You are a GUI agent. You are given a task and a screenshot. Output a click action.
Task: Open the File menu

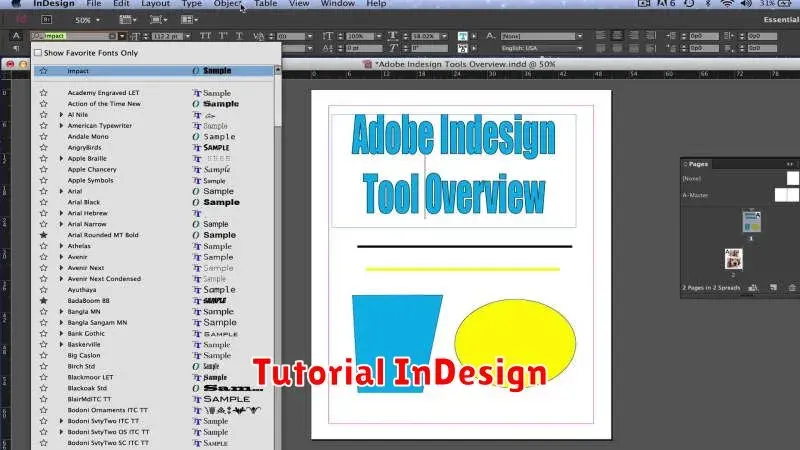[94, 4]
